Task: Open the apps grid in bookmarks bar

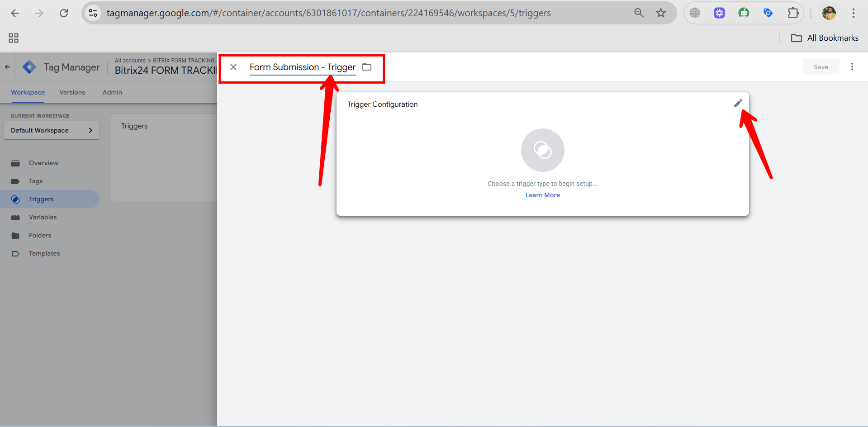Action: tap(14, 38)
